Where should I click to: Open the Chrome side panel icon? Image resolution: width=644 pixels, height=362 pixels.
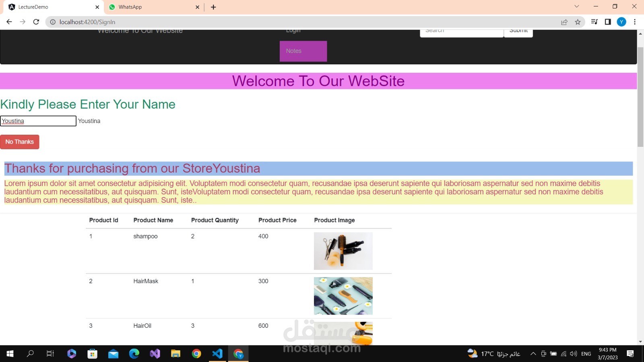[x=608, y=22]
